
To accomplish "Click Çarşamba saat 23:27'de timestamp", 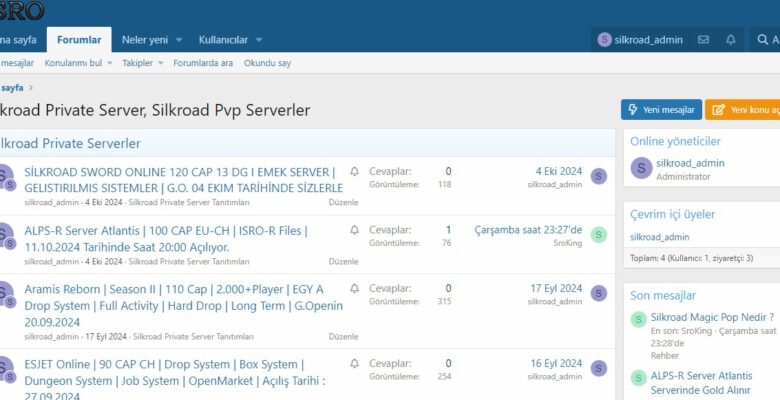I will pyautogui.click(x=528, y=230).
